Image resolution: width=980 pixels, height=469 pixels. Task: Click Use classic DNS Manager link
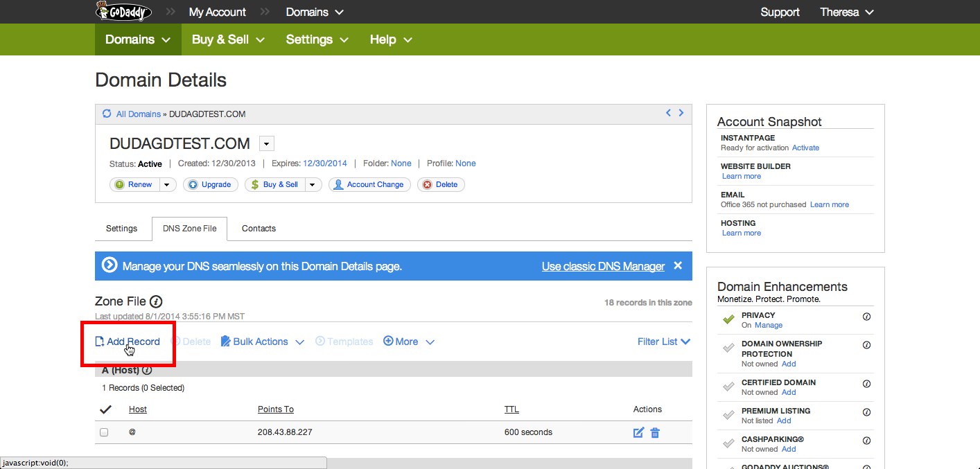coord(603,266)
